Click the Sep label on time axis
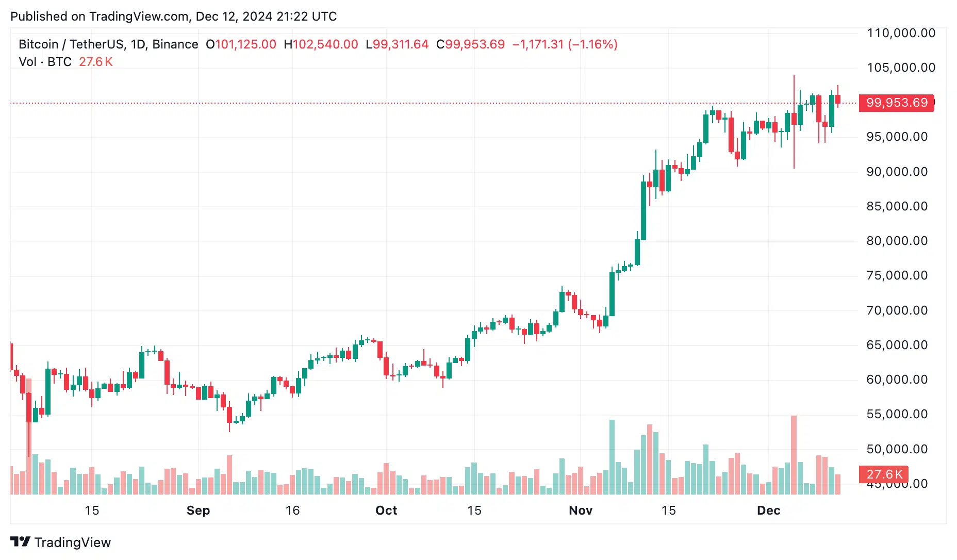 tap(198, 510)
